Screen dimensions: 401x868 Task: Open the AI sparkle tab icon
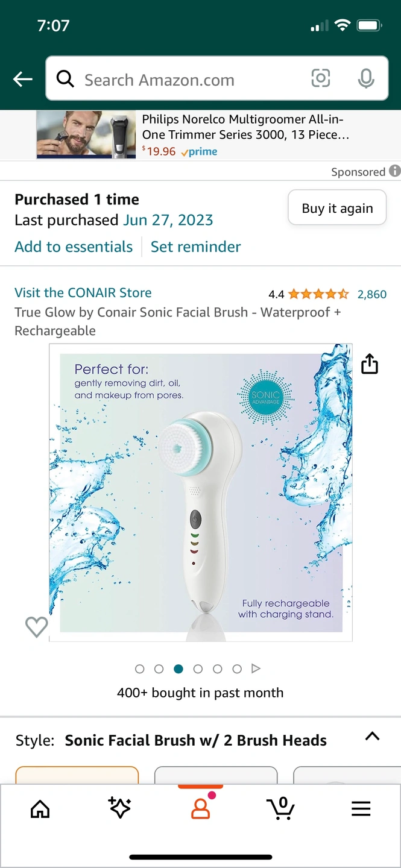point(119,808)
